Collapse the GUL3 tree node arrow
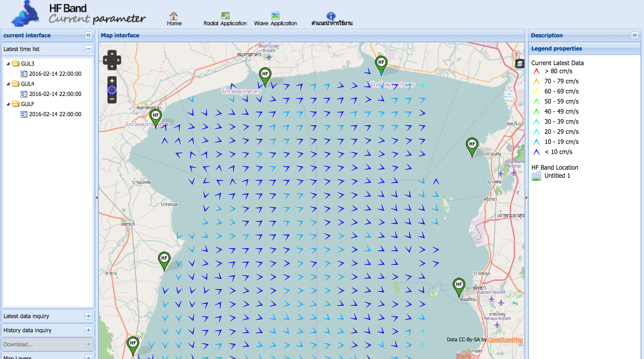The image size is (644, 359). (x=8, y=64)
